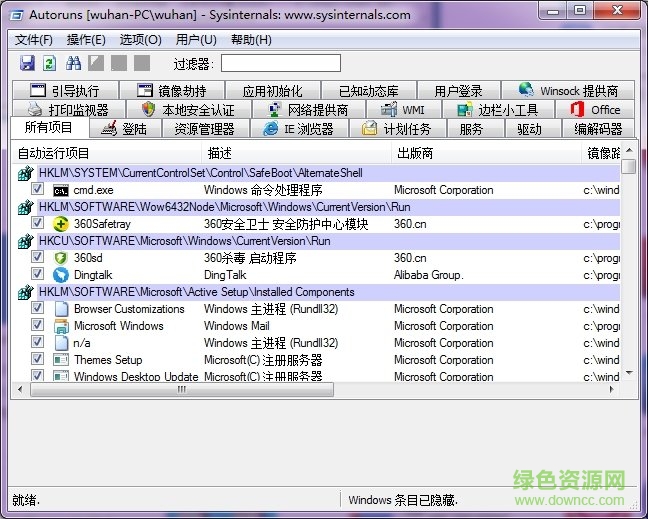
Task: Switch to the 编解码器 tab
Action: coord(598,129)
